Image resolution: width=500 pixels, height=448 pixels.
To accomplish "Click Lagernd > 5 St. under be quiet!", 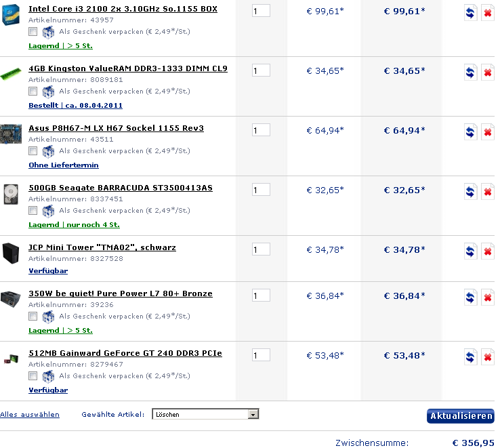I will click(60, 331).
